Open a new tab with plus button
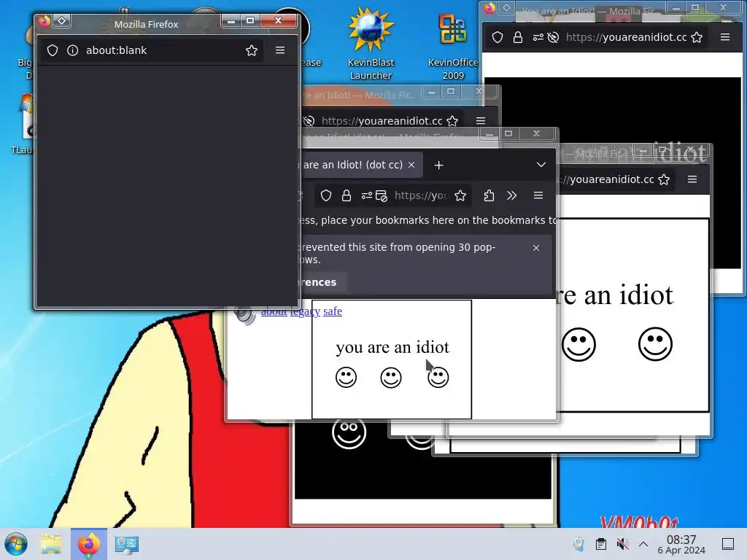 click(438, 166)
